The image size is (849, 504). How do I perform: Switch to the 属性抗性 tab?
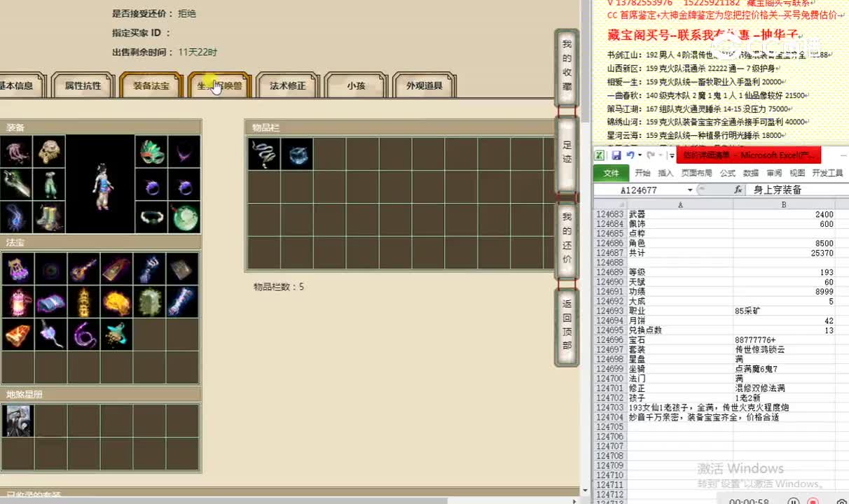83,86
